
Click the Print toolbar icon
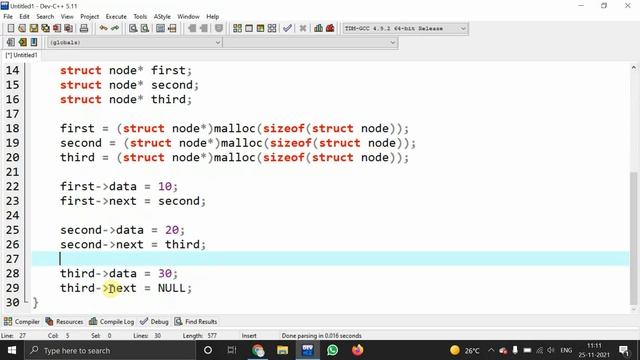(84, 28)
